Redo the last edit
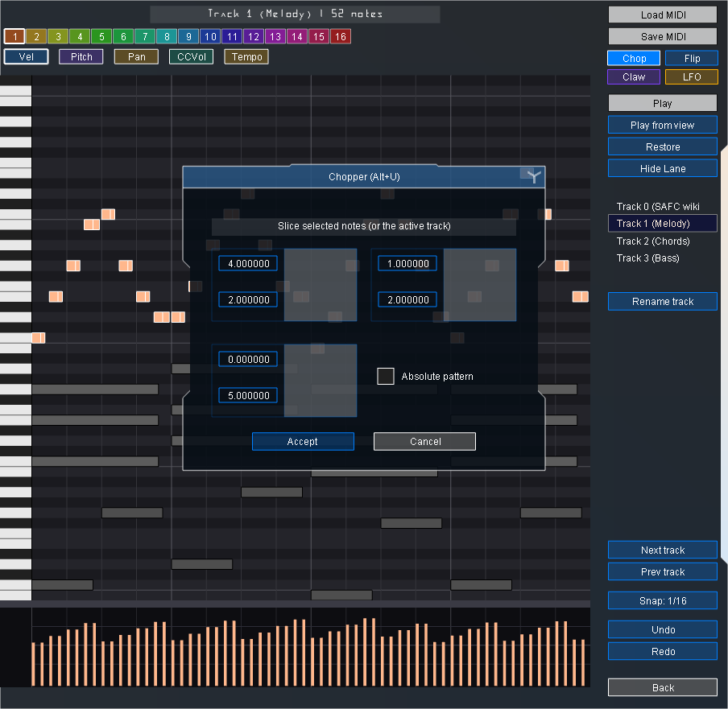This screenshot has height=709, width=728. tap(663, 651)
